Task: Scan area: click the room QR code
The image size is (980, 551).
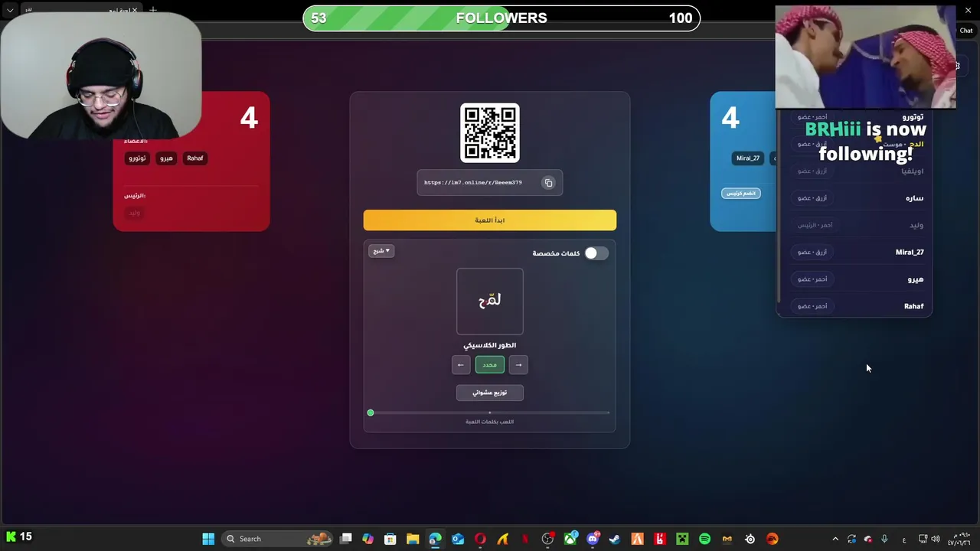Action: [x=490, y=133]
